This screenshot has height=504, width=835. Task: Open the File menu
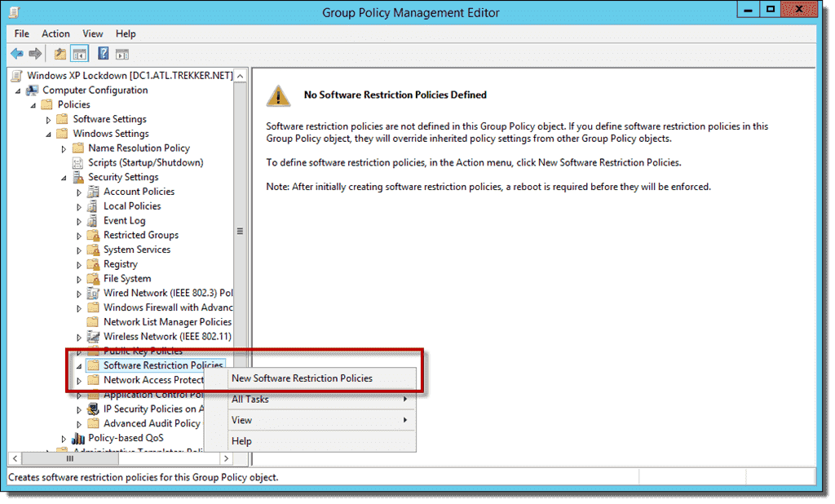[20, 33]
